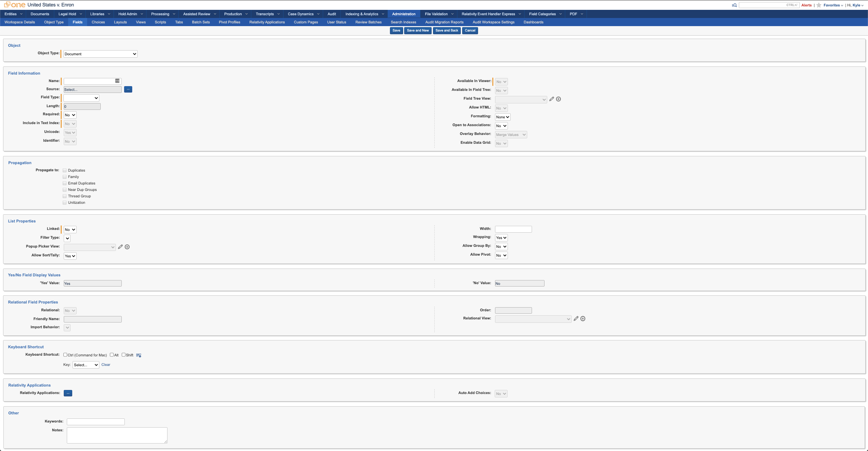This screenshot has height=451, width=868.
Task: Open the Name field text editor icon
Action: tap(117, 81)
